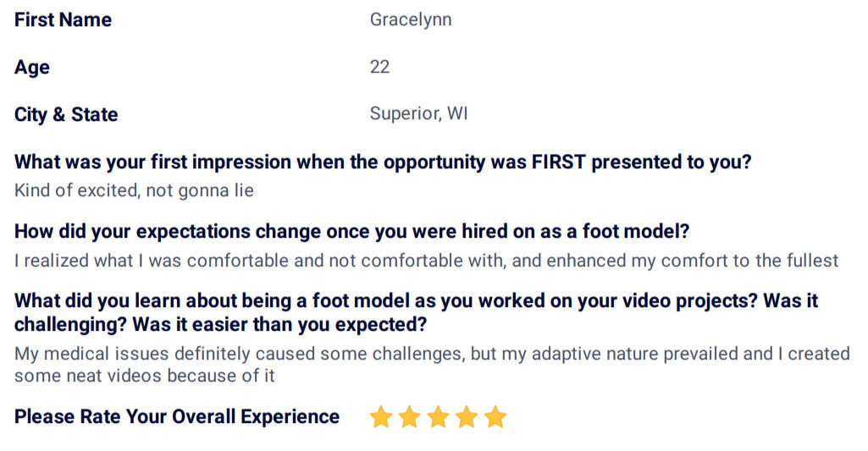Click the answer 'Kind of excited, not gonna lie'
Image resolution: width=868 pixels, height=451 pixels.
pyautogui.click(x=134, y=190)
